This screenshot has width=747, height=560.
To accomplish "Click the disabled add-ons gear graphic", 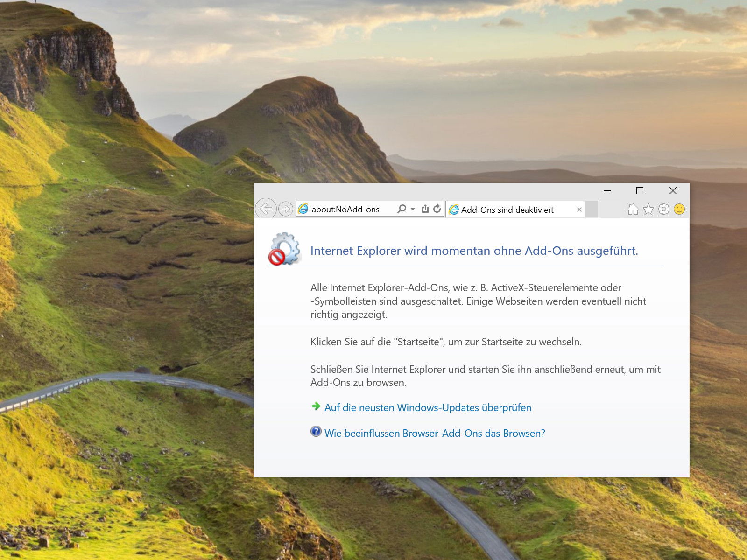I will (284, 249).
